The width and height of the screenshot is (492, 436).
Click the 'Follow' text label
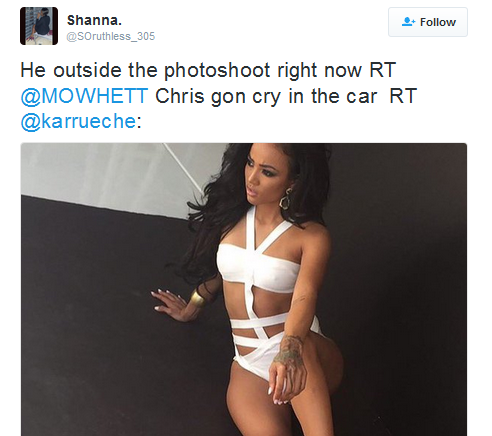438,22
